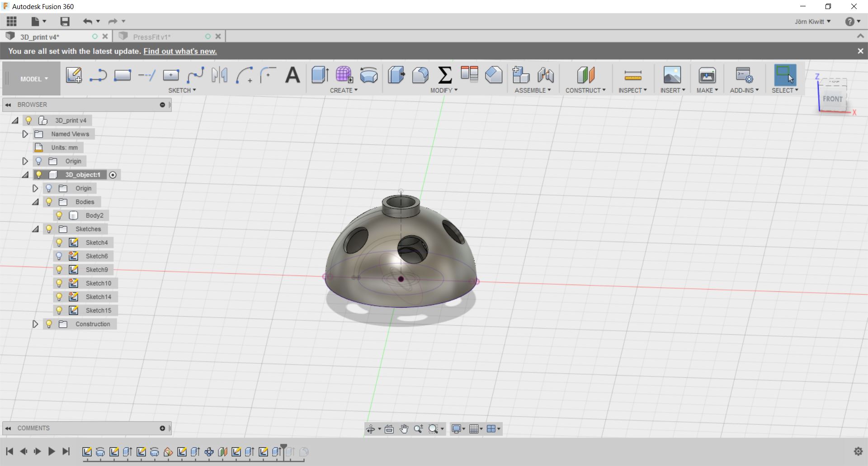
Task: Toggle visibility of Construction folder
Action: click(49, 324)
